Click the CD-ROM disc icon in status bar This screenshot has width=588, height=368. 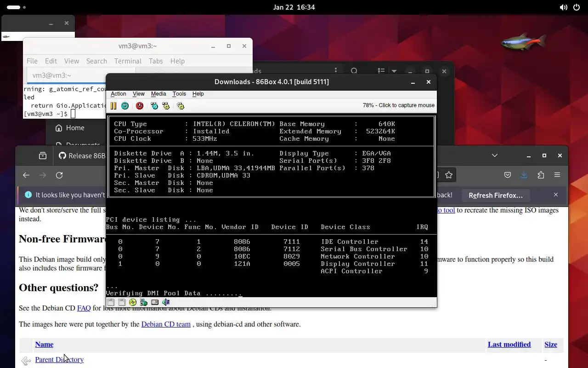tap(133, 302)
